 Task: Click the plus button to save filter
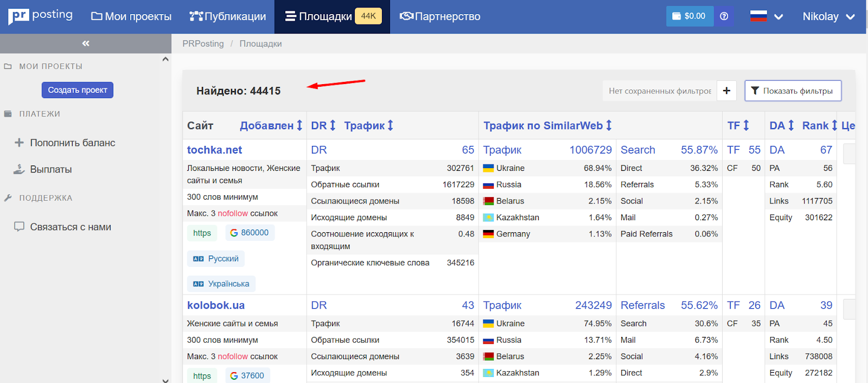point(726,91)
